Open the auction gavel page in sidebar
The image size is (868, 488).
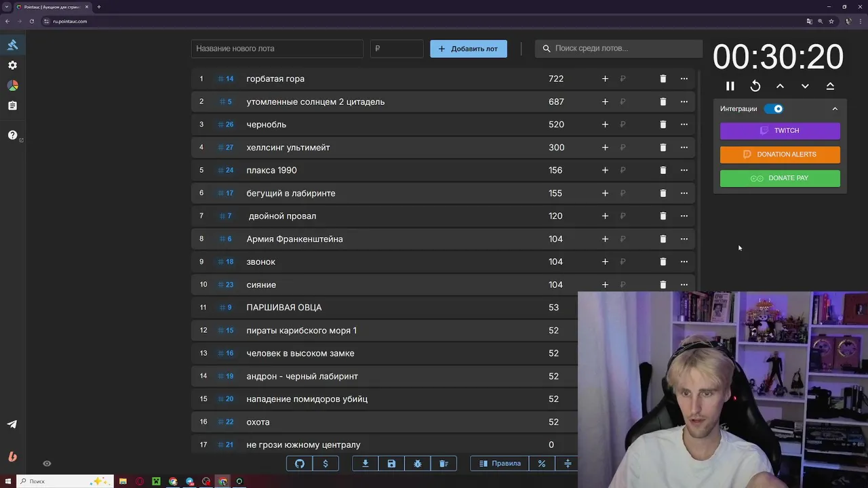pos(12,45)
